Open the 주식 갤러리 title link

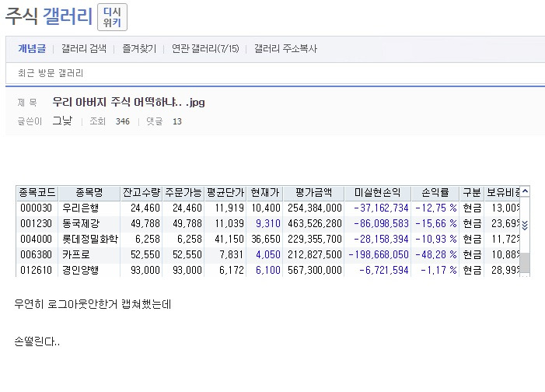point(49,16)
